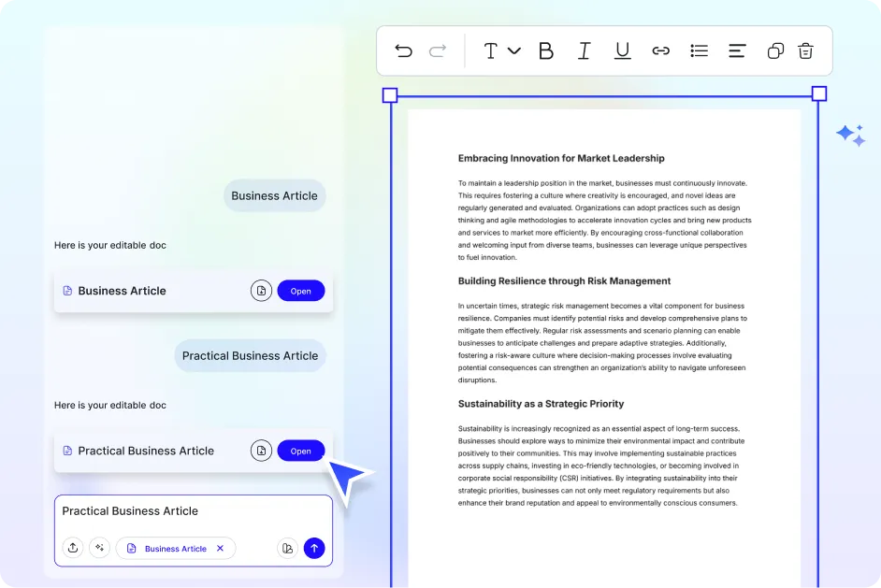881x588 pixels.
Task: Toggle italic formatting
Action: tap(584, 51)
